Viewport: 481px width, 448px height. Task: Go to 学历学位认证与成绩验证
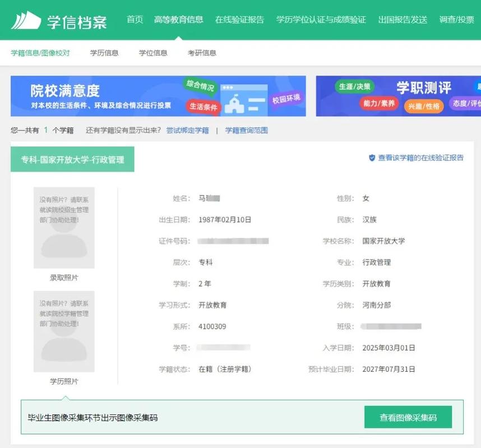(321, 20)
